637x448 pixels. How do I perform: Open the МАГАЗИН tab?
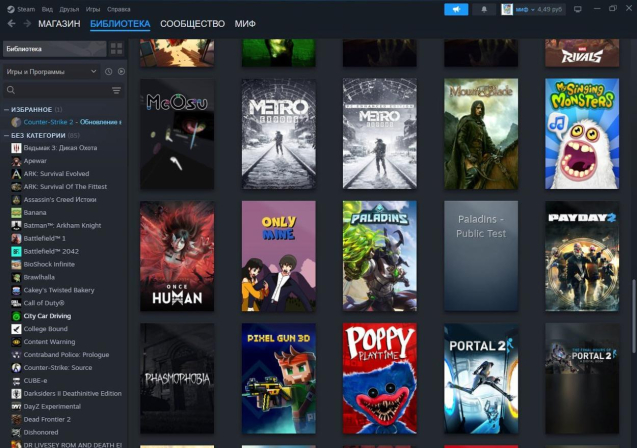(59, 23)
